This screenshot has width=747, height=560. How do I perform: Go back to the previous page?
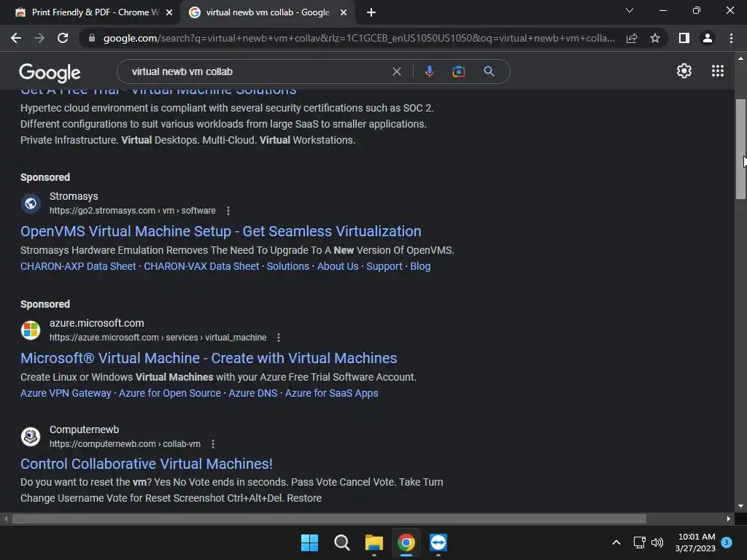click(16, 38)
